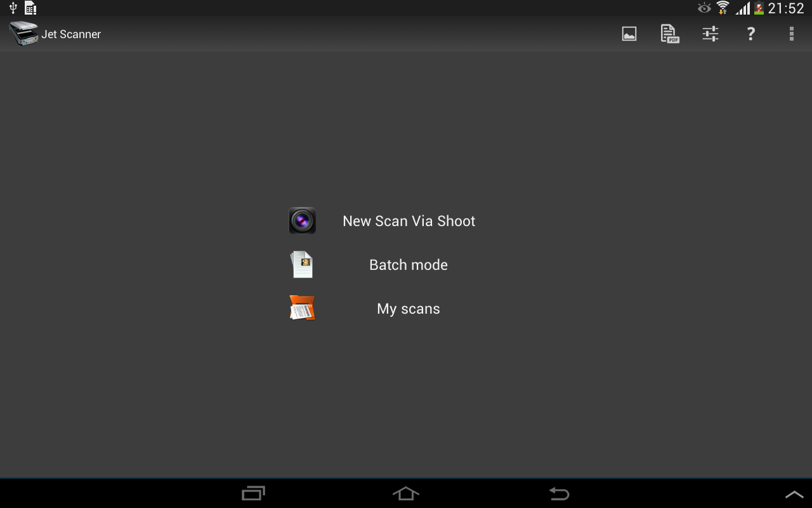The width and height of the screenshot is (812, 508).
Task: Tap the clock in the status bar
Action: tap(784, 8)
